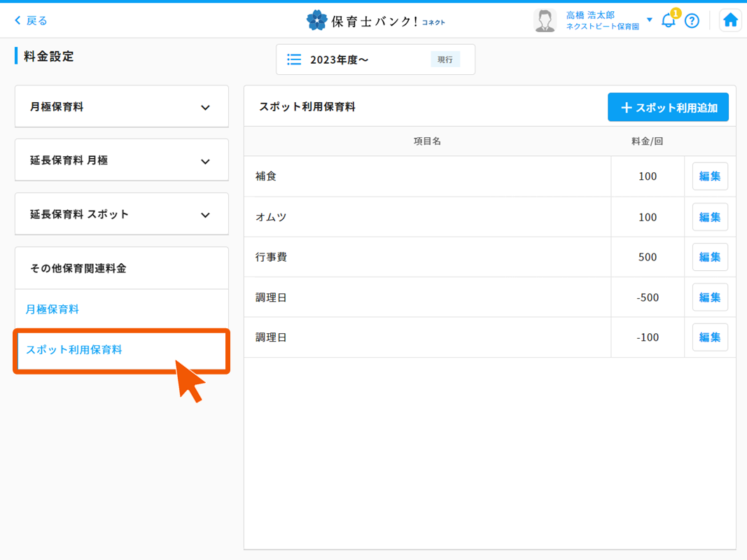Edit the 補食 row
The height and width of the screenshot is (560, 747).
click(x=710, y=176)
